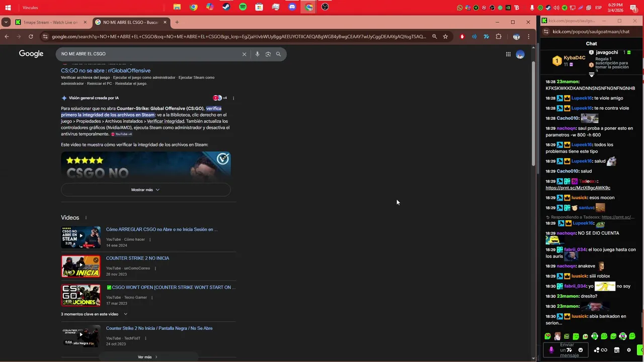
Task: Expand the chat leaderboard arrow
Action: (x=592, y=74)
